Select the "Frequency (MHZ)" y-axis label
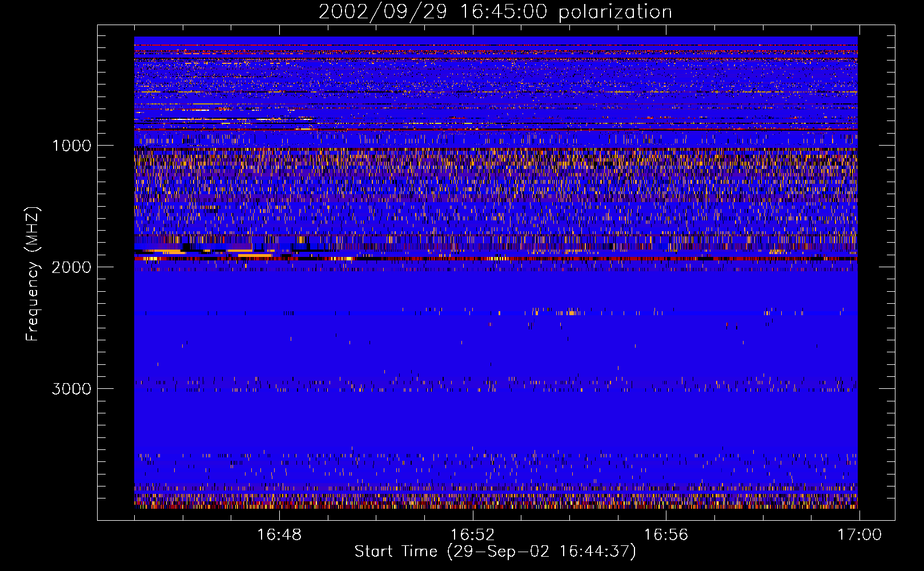Image resolution: width=924 pixels, height=571 pixels. (x=33, y=274)
